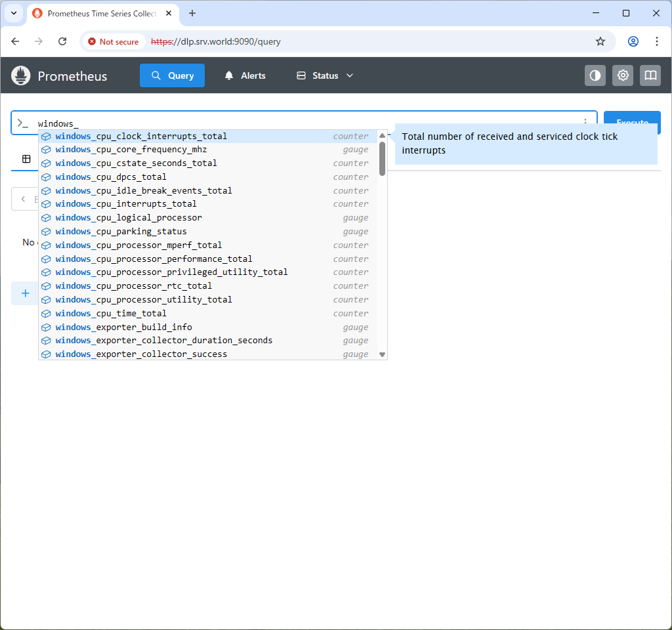Expand the Status dropdown menu

325,75
